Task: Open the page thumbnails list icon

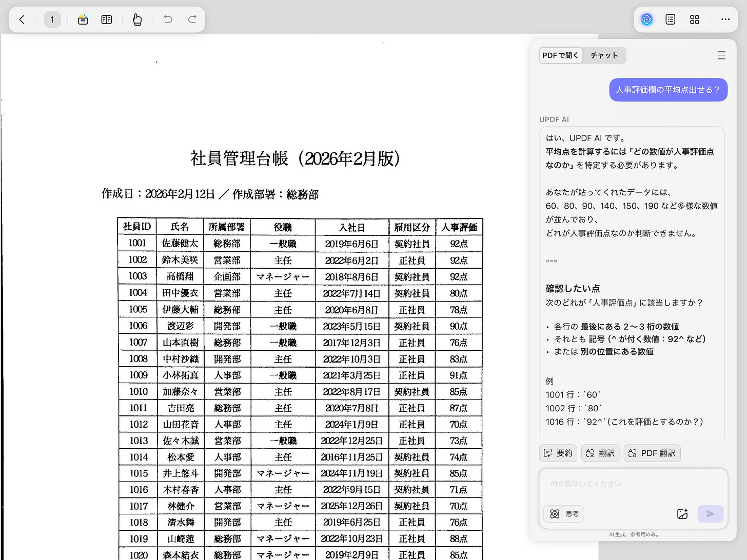Action: tap(670, 19)
